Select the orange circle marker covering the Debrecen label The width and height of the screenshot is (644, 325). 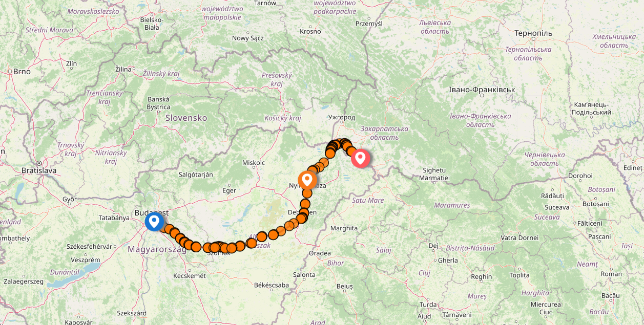coord(304,212)
